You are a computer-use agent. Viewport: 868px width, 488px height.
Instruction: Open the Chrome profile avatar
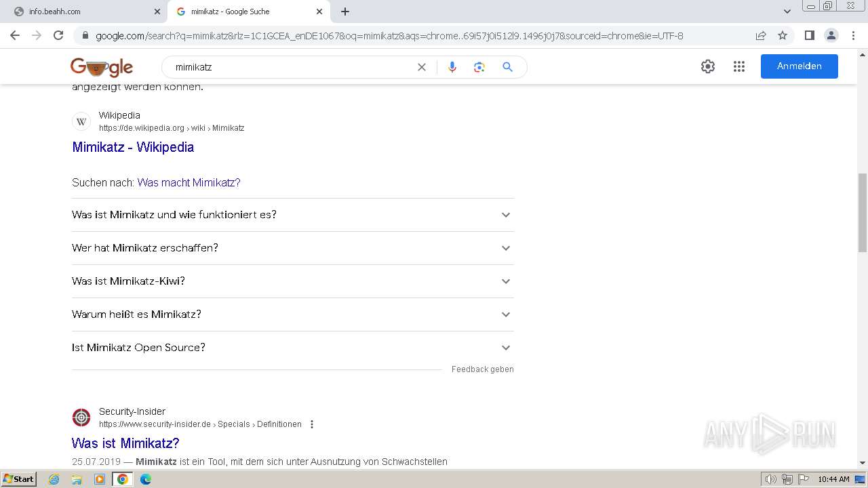831,35
